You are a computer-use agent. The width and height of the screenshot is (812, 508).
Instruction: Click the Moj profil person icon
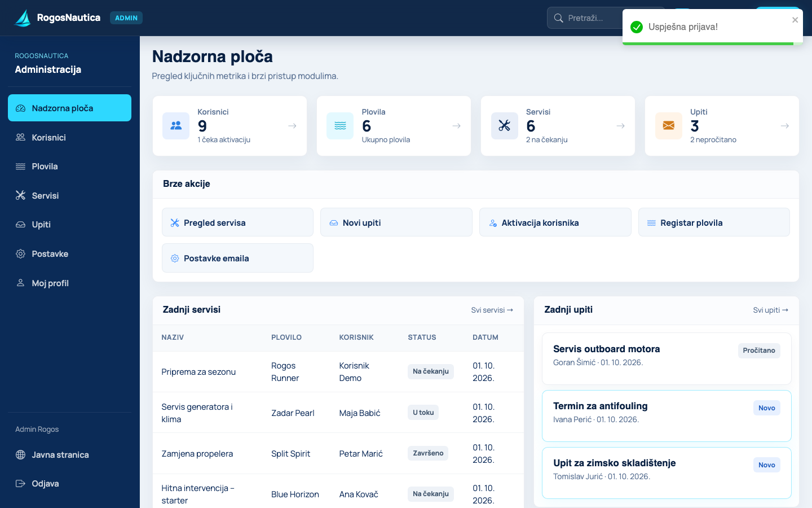tap(20, 283)
